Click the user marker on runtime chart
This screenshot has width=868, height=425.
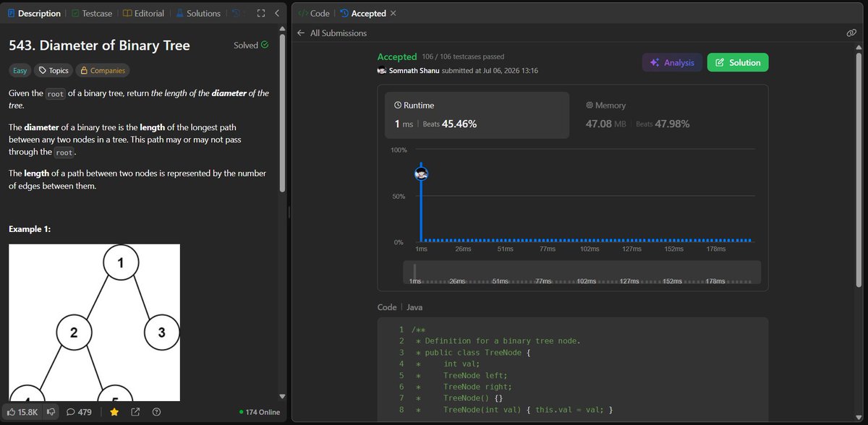(x=422, y=173)
